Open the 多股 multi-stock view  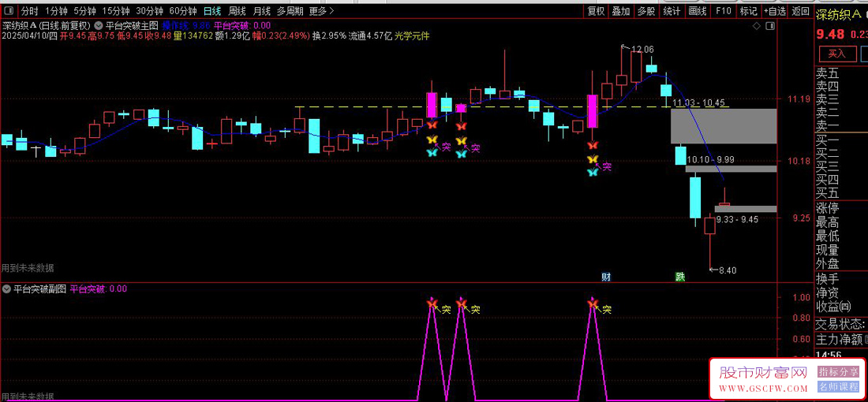click(646, 11)
